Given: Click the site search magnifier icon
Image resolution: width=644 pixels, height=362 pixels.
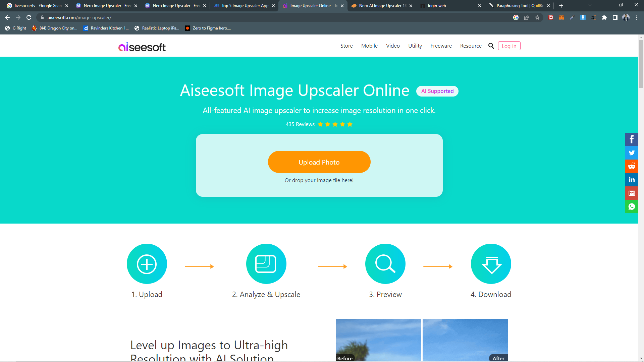Looking at the screenshot, I should tap(491, 46).
